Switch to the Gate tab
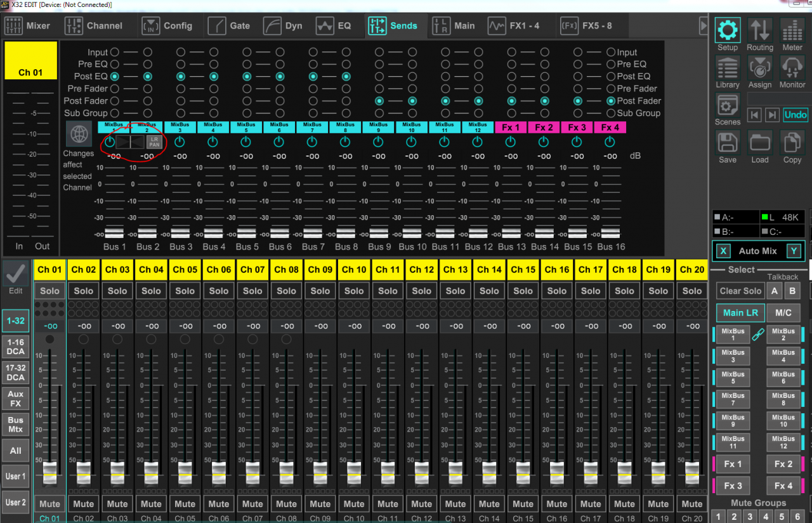The image size is (812, 523). (x=229, y=26)
